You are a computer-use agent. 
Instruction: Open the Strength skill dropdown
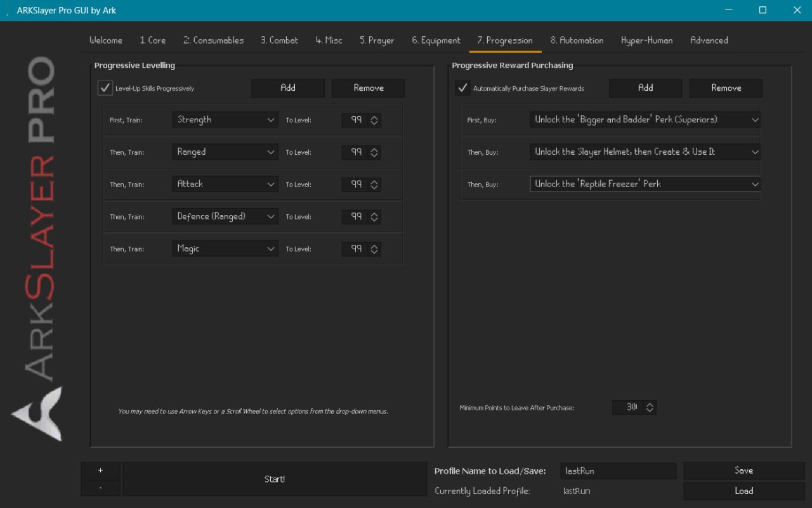[225, 119]
